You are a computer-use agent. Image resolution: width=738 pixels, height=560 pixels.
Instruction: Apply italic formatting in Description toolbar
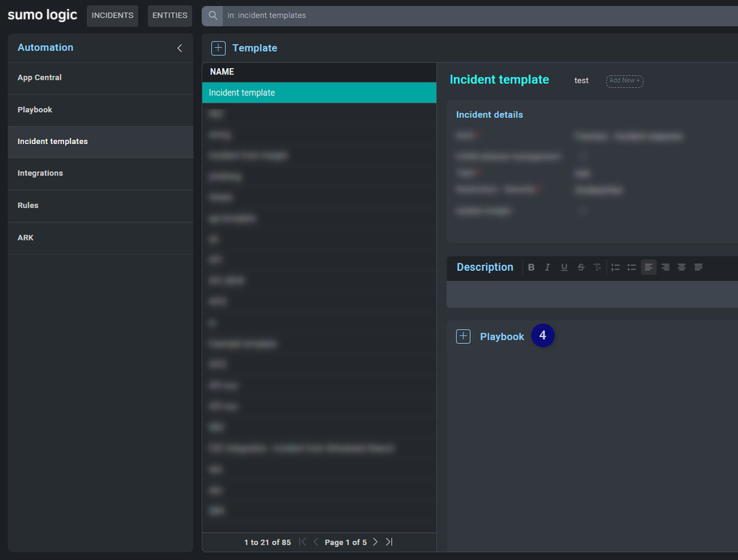(x=548, y=267)
